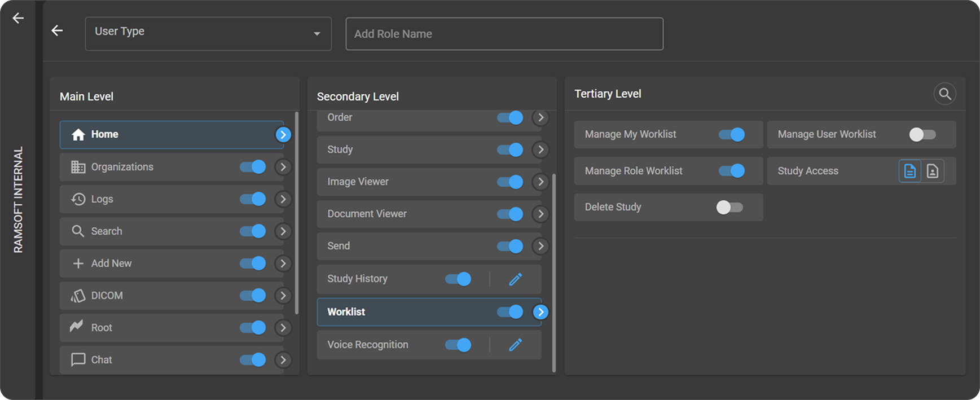Viewport: 980px width, 400px height.
Task: Toggle the Send switch
Action: [x=510, y=246]
